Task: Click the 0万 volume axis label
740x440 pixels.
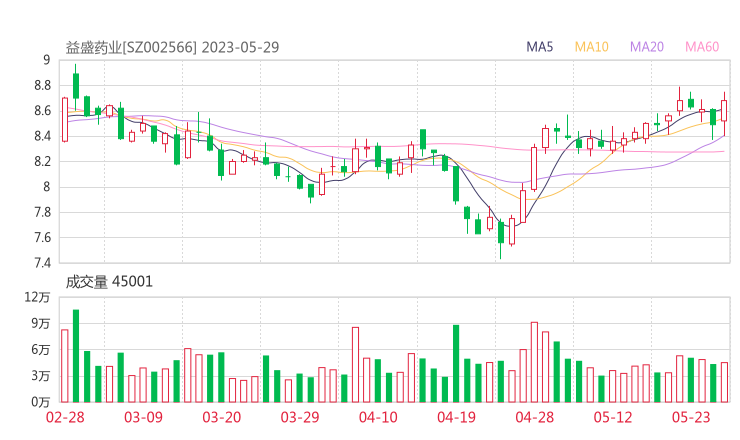Action: tap(41, 402)
